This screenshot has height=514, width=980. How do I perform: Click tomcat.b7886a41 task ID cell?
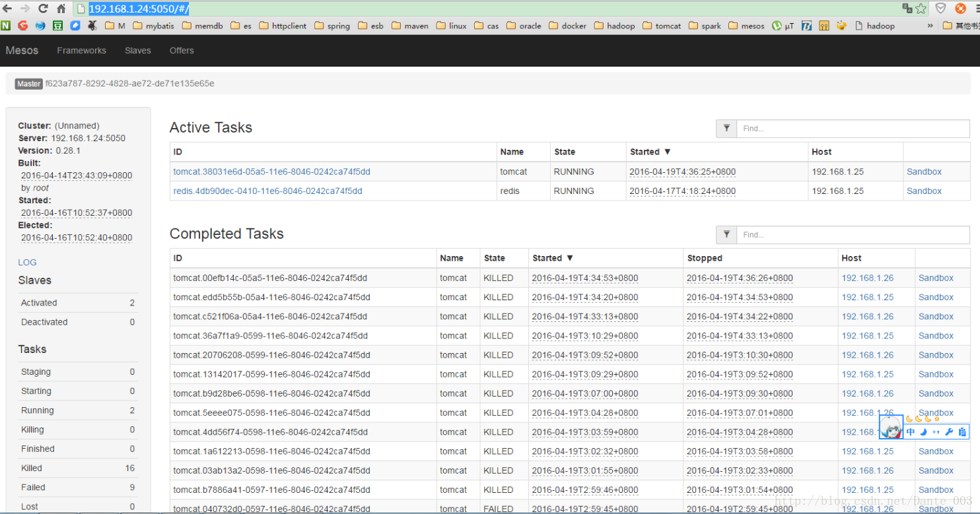302,490
